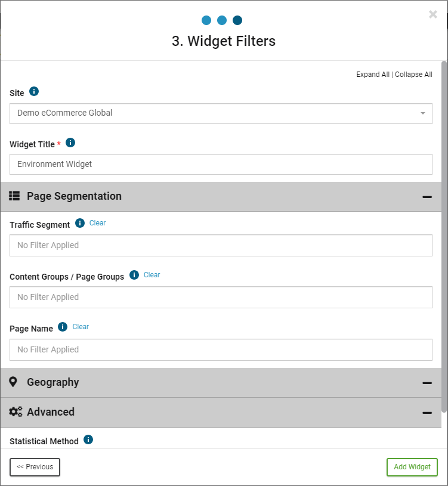Click the Page Segmentation list icon
Screen dimensions: 448x486
[14, 196]
